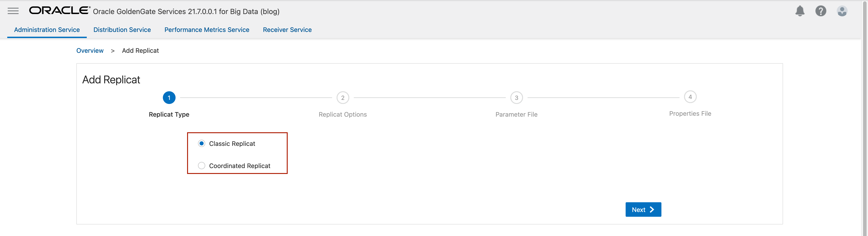This screenshot has width=868, height=236.
Task: Click the Oracle logo
Action: click(x=59, y=11)
